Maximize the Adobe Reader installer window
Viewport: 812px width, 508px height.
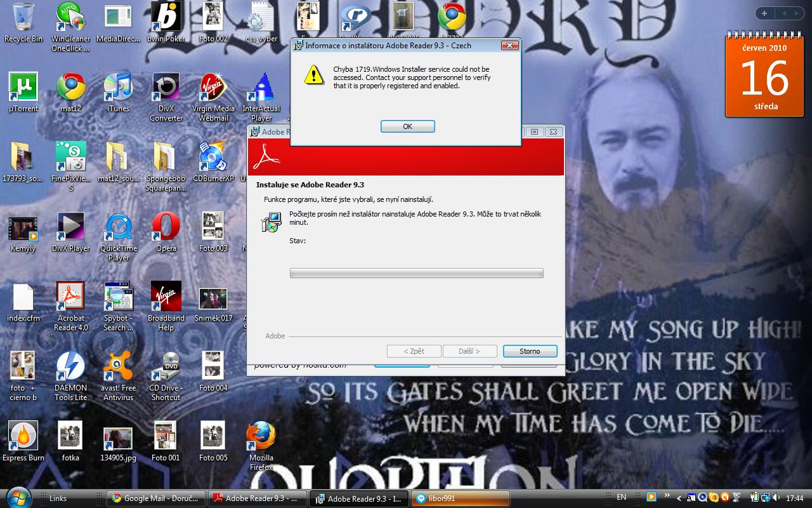(535, 131)
